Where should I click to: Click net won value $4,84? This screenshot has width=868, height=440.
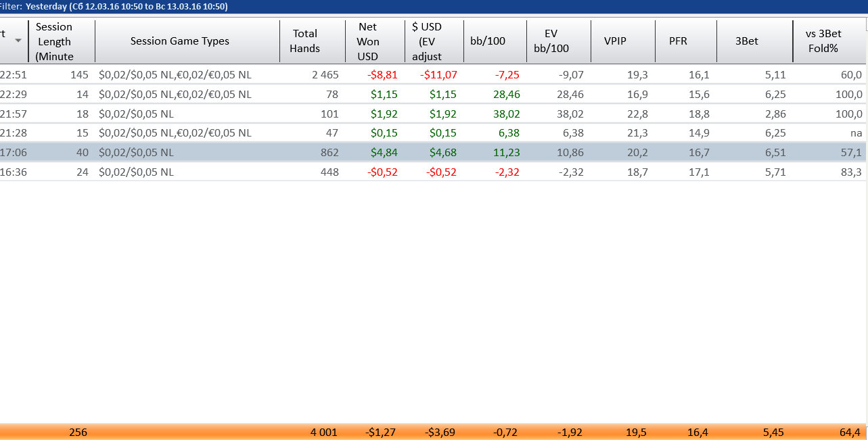384,153
